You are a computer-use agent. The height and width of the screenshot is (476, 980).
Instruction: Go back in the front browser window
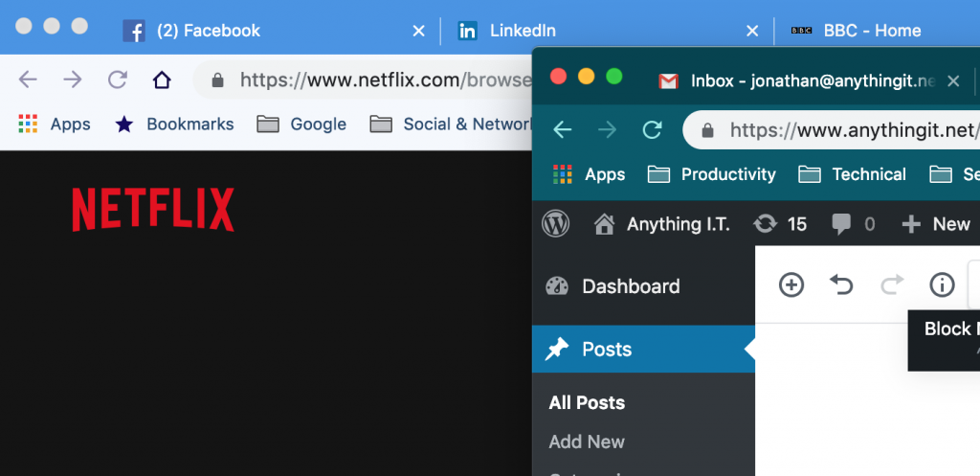[563, 130]
